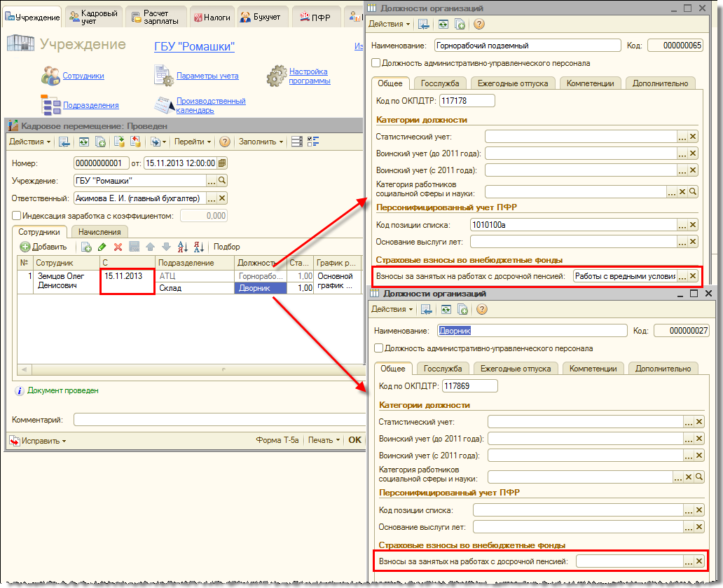723x588 pixels.
Task: Toggle Индексация заработка с коэффициентом checkbox
Action: pos(17,215)
